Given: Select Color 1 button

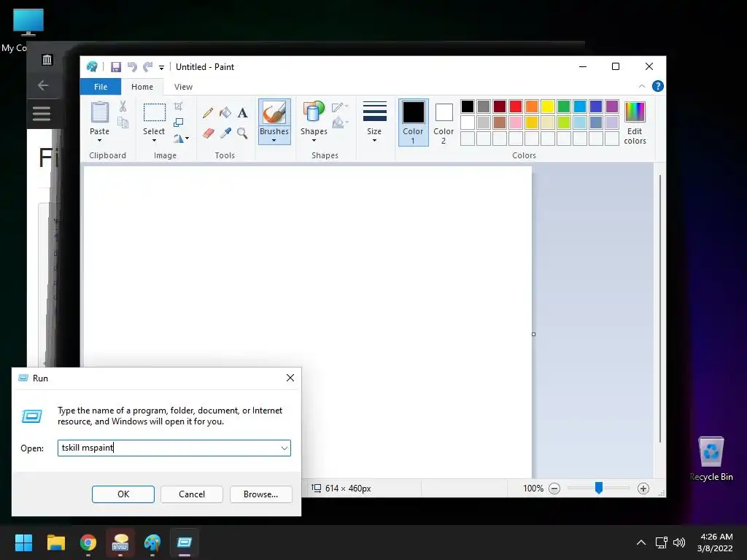Looking at the screenshot, I should pyautogui.click(x=413, y=122).
